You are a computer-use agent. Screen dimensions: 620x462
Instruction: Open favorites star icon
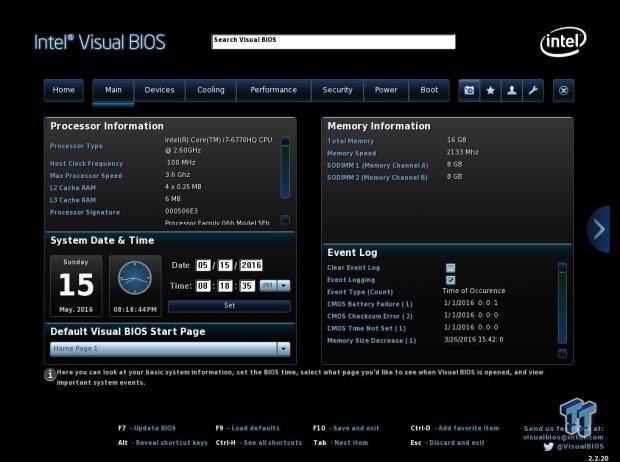point(490,91)
